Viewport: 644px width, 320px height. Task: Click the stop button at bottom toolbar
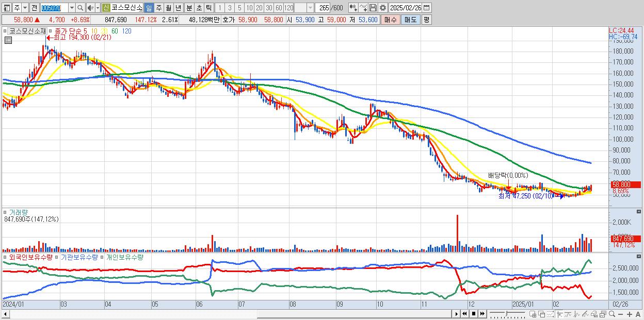474,314
